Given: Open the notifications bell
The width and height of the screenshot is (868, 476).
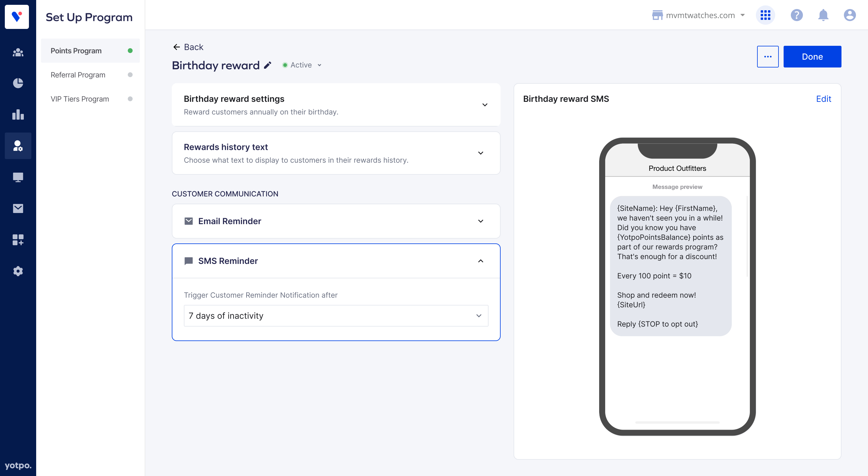Looking at the screenshot, I should [823, 15].
